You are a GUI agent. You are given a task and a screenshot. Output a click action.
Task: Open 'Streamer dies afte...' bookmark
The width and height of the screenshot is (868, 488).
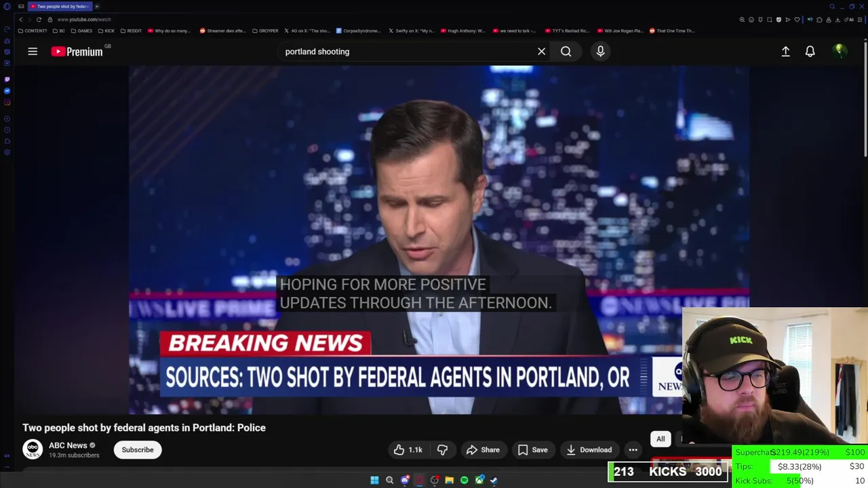click(x=222, y=30)
